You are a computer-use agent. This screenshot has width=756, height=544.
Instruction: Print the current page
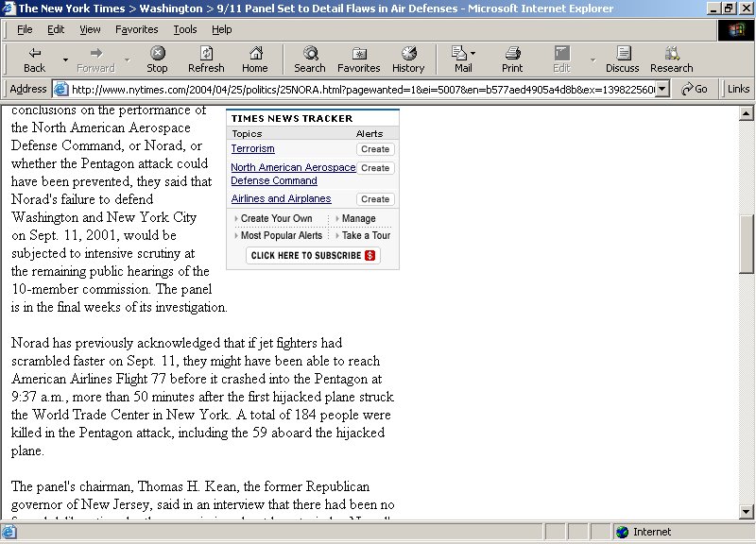(512, 59)
